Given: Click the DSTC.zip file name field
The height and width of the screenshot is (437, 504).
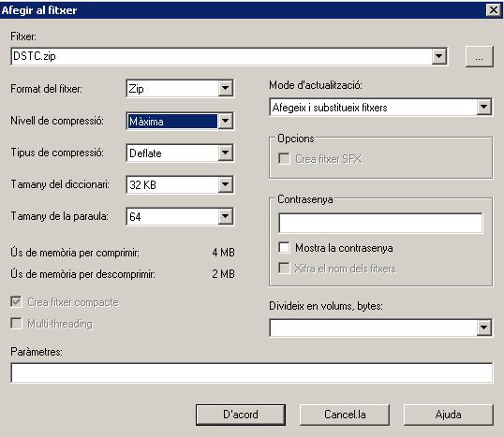Looking at the screenshot, I should 221,56.
